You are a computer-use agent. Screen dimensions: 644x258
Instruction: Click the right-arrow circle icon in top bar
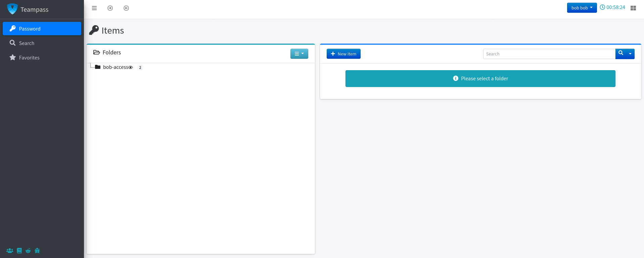tap(110, 8)
